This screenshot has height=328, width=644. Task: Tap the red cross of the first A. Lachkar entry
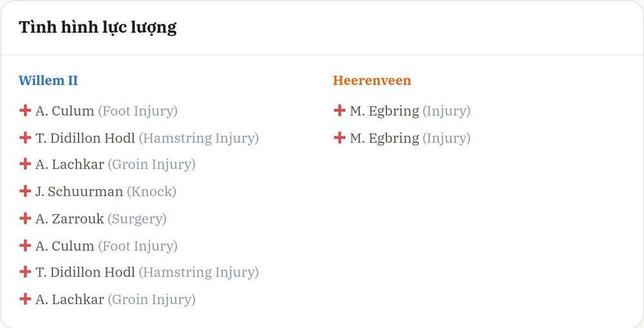pos(25,164)
